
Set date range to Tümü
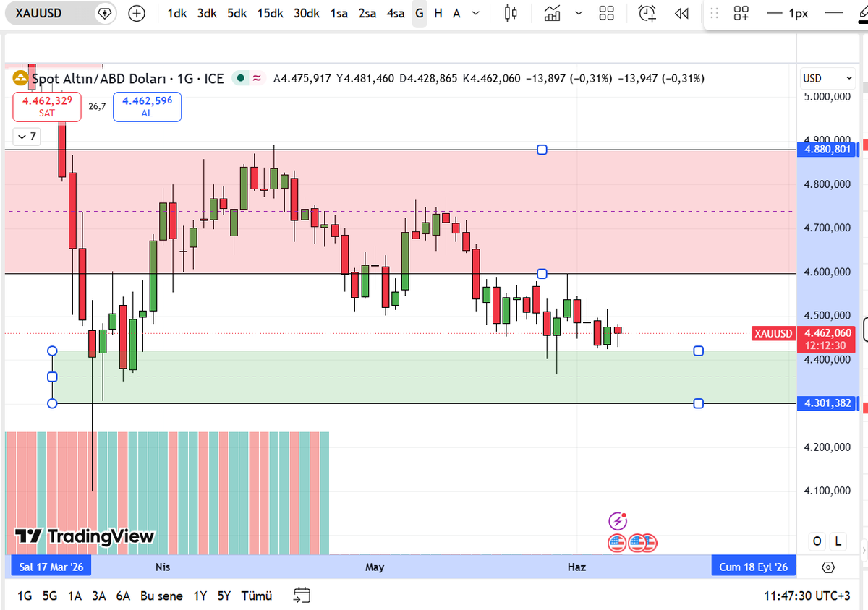256,596
